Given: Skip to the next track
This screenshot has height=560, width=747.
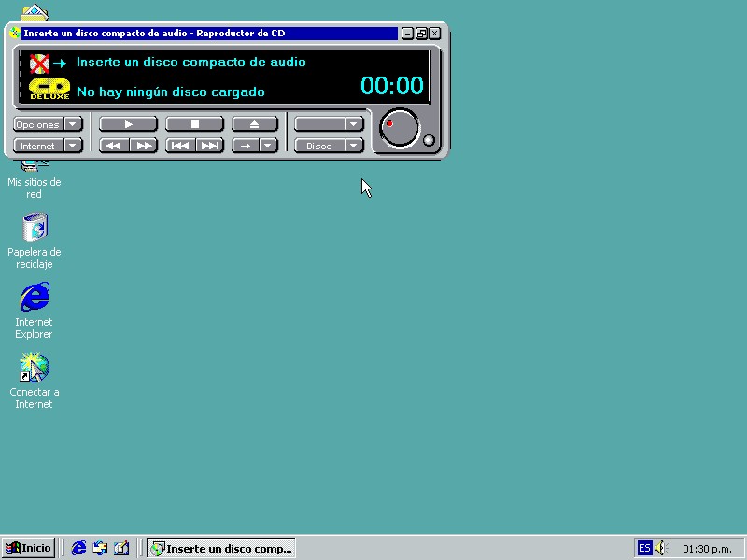Looking at the screenshot, I should 209,146.
